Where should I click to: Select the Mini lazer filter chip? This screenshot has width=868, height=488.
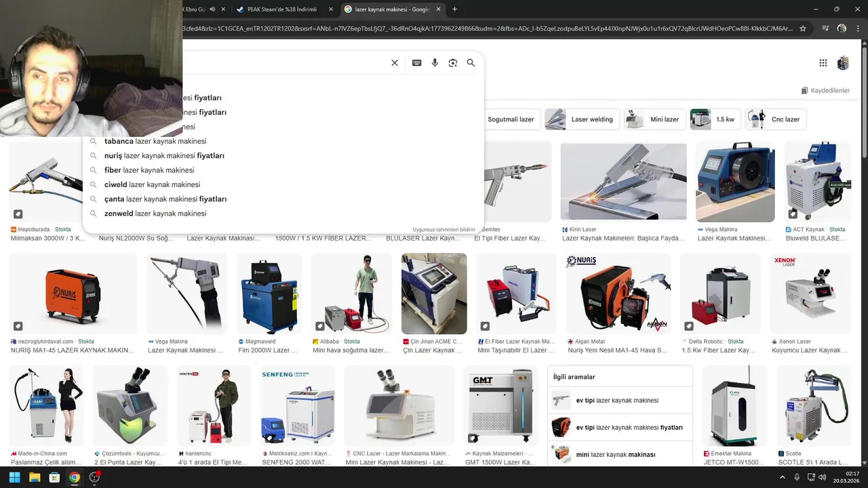[655, 119]
